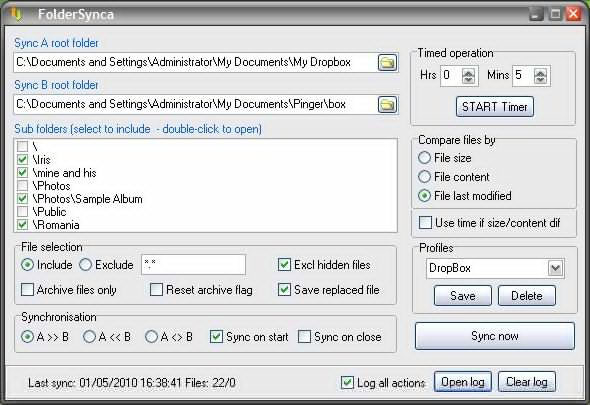
Task: Minimize the FolderSynca window
Action: pos(536,15)
